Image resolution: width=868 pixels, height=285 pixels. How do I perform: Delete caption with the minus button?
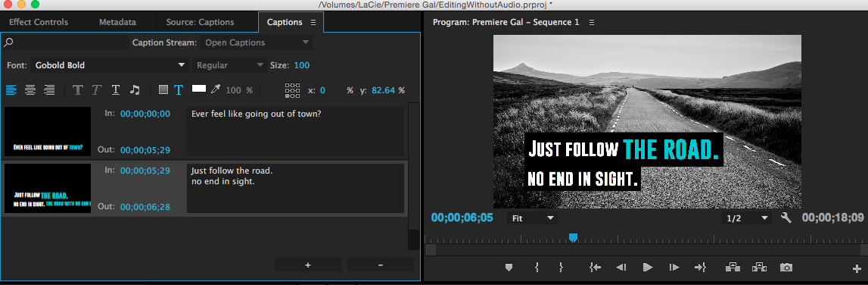[381, 265]
